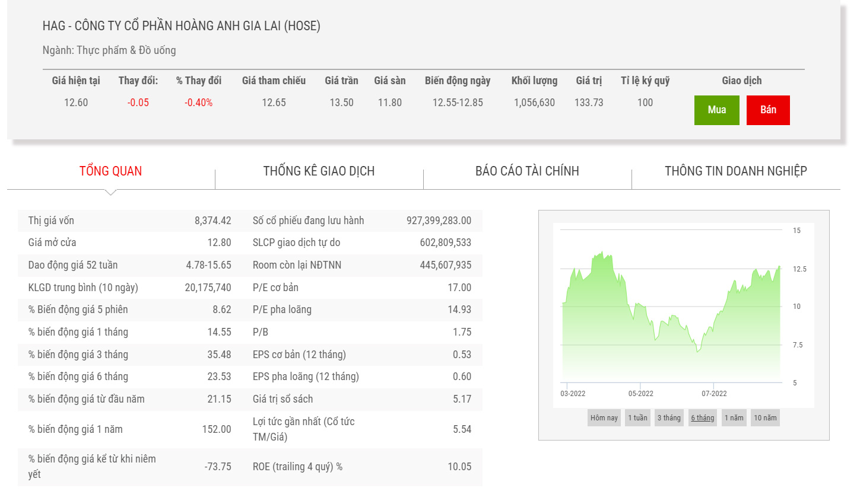Click the Số cổ phiếu đang lưu hành label
This screenshot has height=504, width=860.
click(308, 221)
